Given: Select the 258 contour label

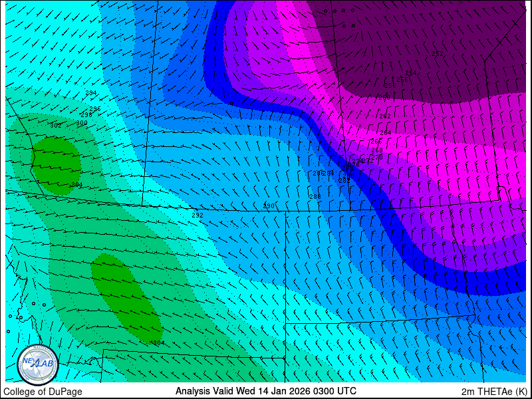Looking at the screenshot, I should (390, 86).
